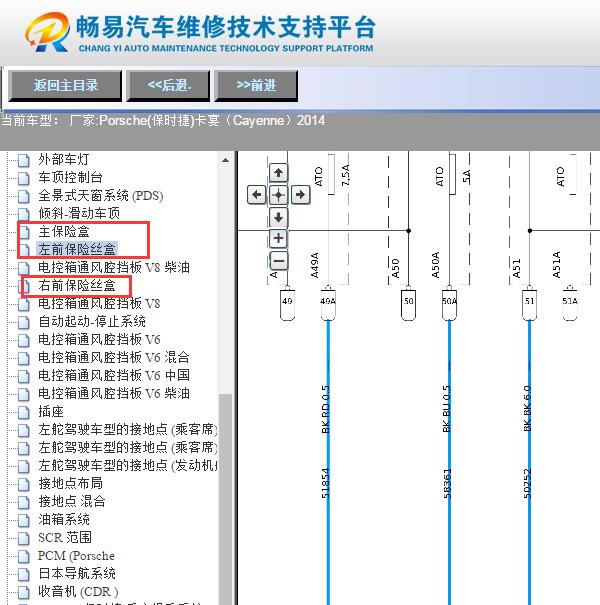Select 插座 tree entry
The image size is (600, 605).
point(51,411)
